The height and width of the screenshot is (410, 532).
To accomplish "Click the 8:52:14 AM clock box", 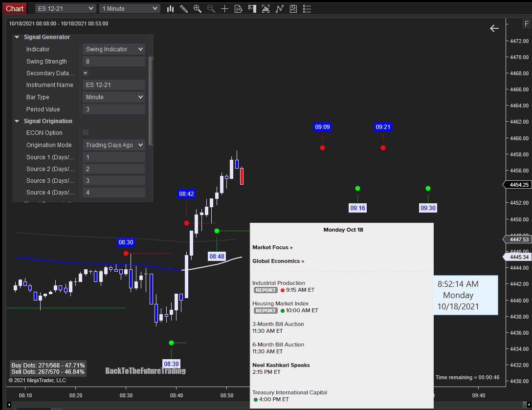I will tap(466, 295).
